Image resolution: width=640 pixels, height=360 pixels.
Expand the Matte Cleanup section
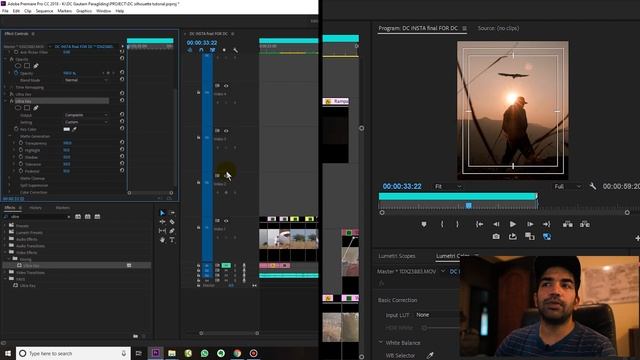(x=10, y=178)
